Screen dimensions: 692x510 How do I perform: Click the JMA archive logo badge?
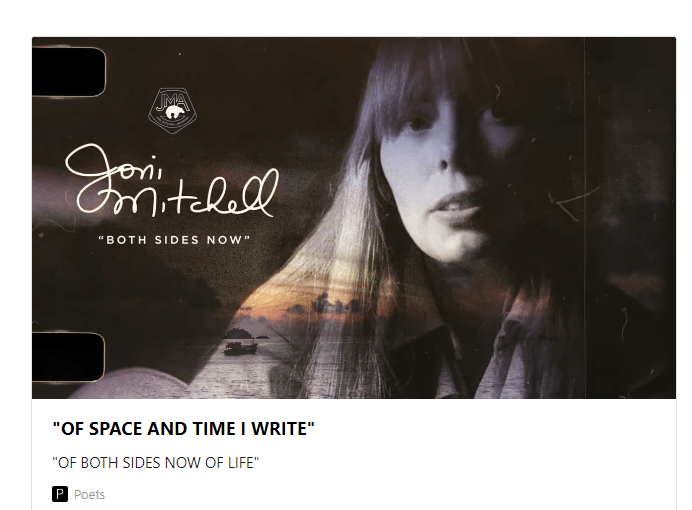(171, 108)
